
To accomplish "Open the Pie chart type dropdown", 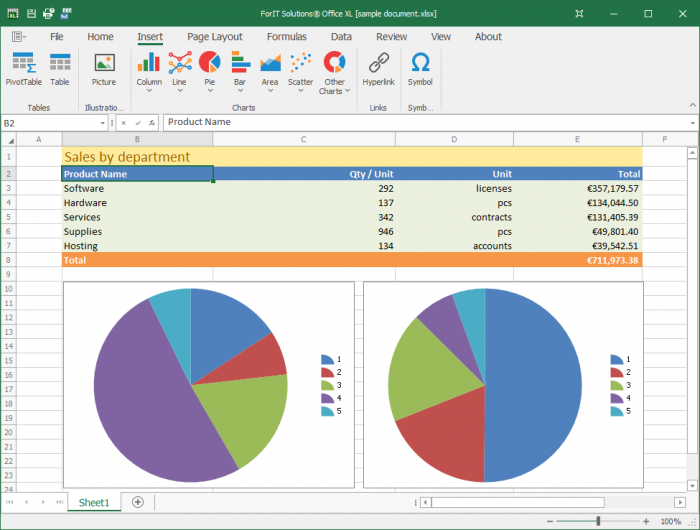I will click(x=209, y=90).
